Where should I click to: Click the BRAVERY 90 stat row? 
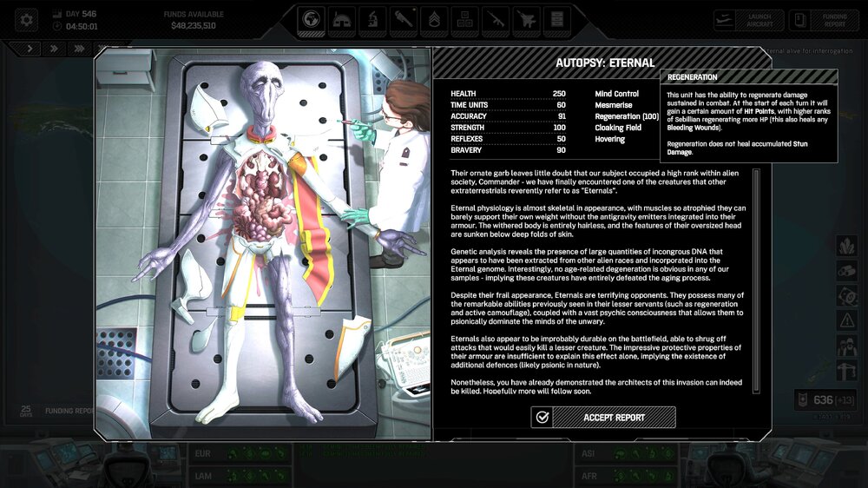click(508, 149)
